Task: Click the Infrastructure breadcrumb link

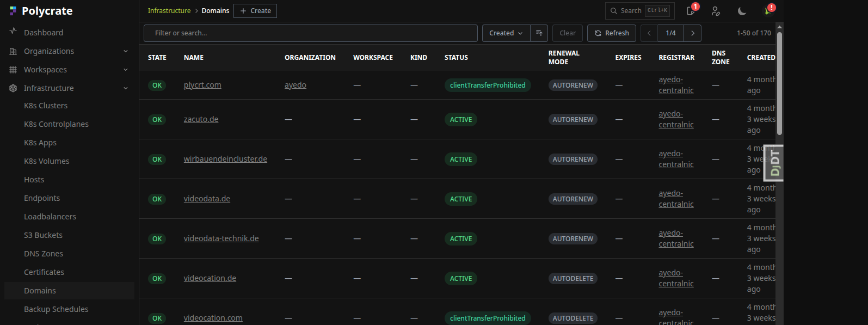Action: [x=169, y=11]
